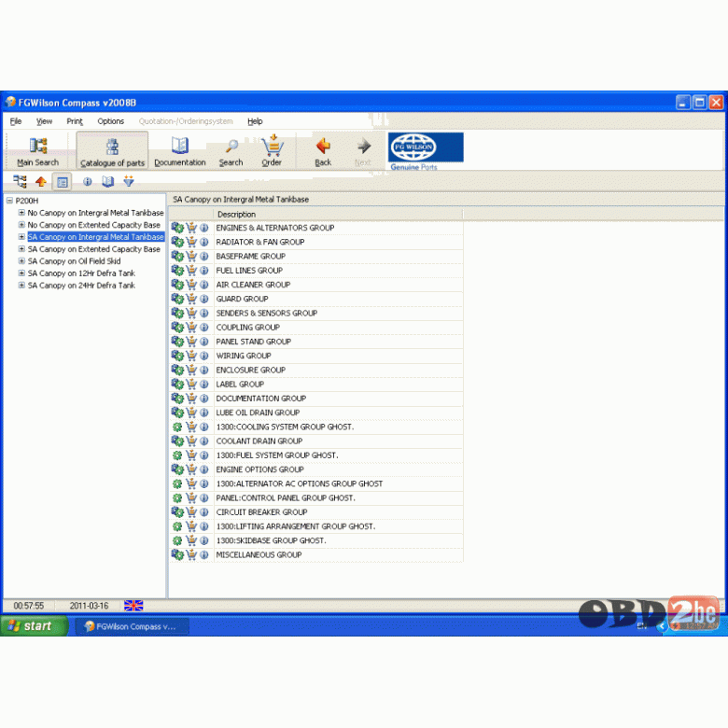
Task: Open the Options menu
Action: click(110, 121)
